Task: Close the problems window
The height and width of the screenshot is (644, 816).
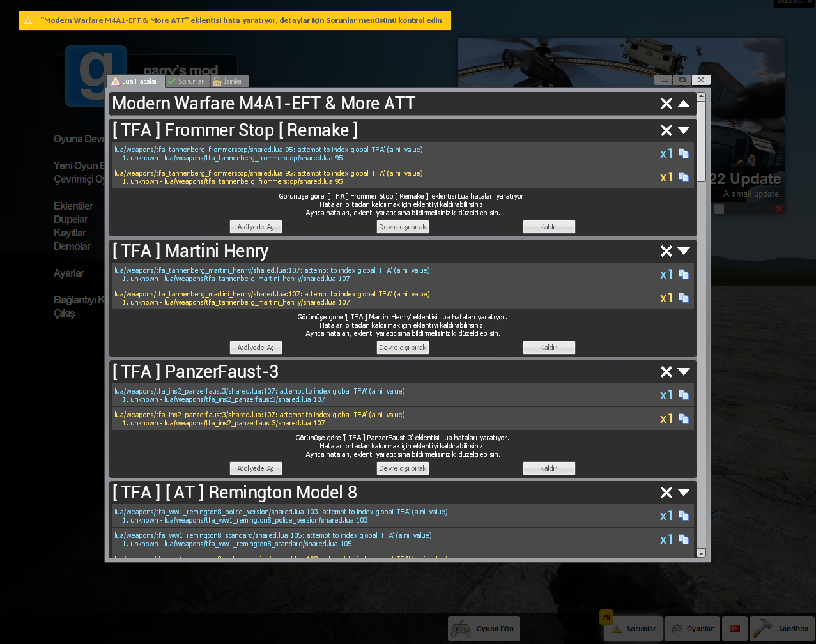Action: [701, 80]
